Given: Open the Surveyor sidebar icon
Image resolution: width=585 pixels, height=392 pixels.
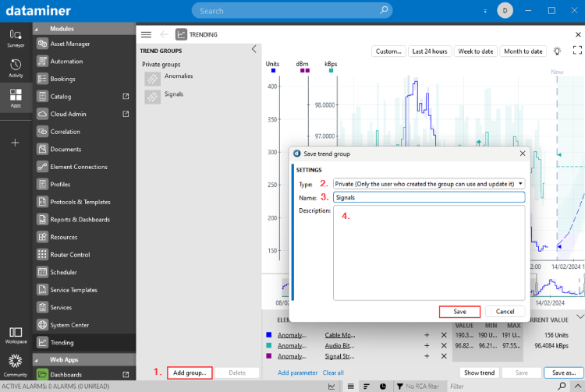Looking at the screenshot, I should click(16, 38).
